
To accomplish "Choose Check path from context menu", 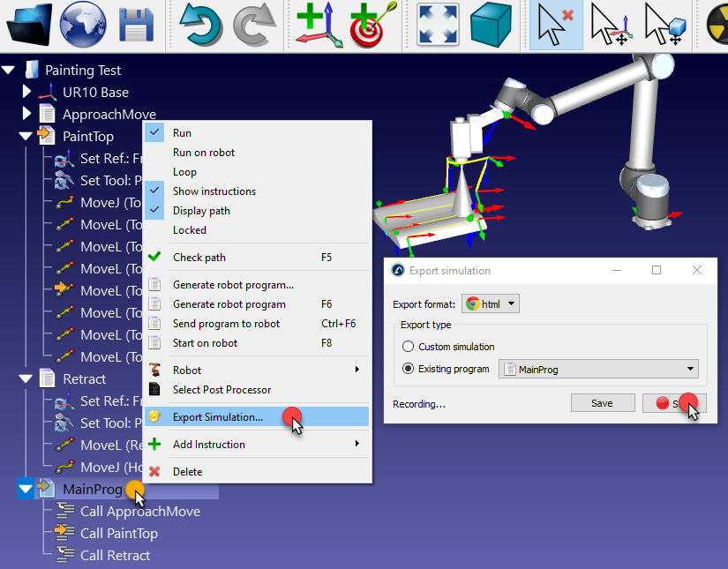I will tap(199, 258).
